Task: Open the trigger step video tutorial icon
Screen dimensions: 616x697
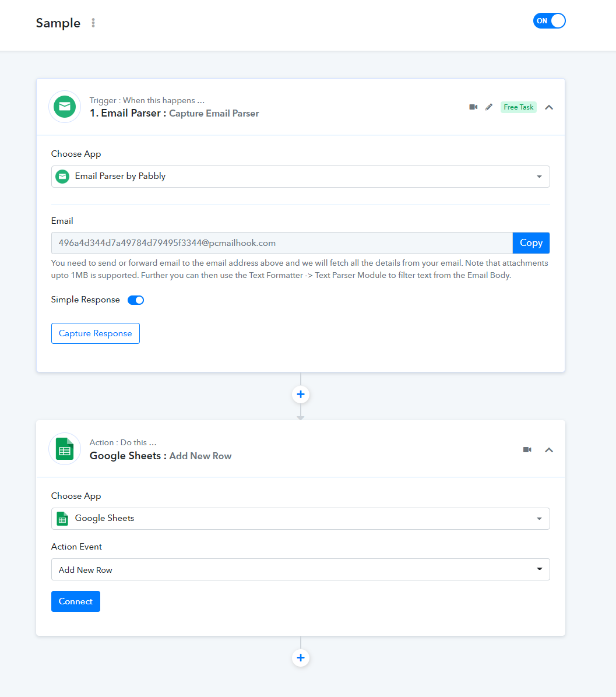Action: coord(473,107)
